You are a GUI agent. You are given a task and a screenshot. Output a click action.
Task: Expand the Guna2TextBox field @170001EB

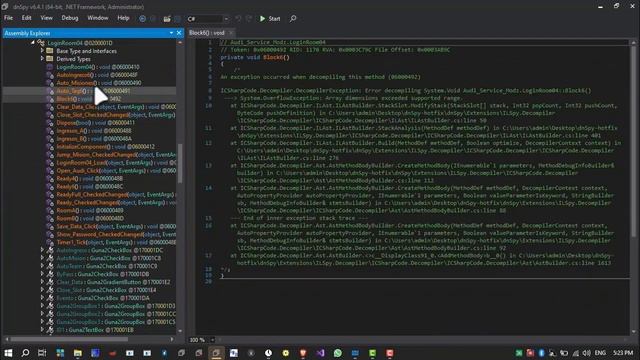pyautogui.click(x=42, y=330)
